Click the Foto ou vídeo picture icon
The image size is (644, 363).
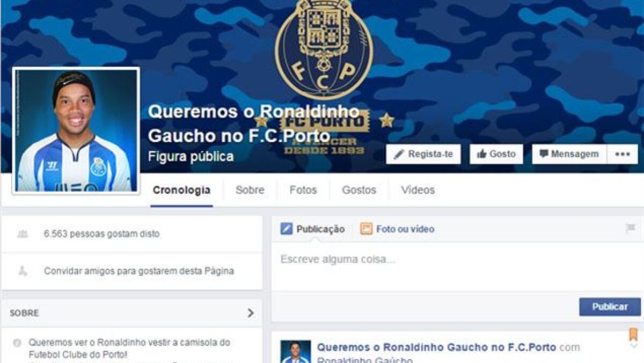(367, 229)
